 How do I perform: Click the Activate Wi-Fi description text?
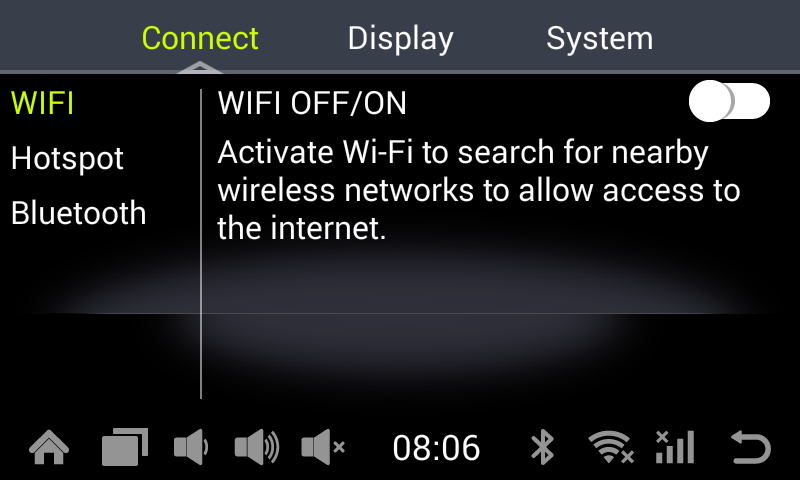(479, 190)
